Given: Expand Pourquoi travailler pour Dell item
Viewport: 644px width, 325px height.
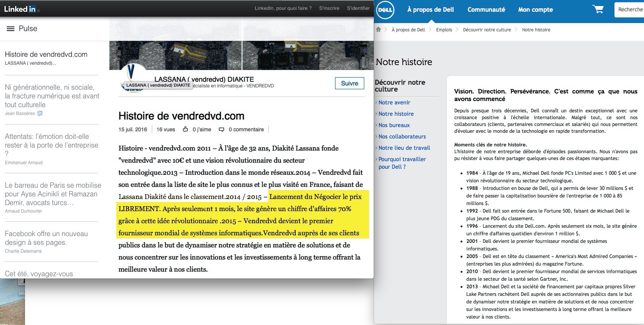Looking at the screenshot, I should pyautogui.click(x=402, y=163).
